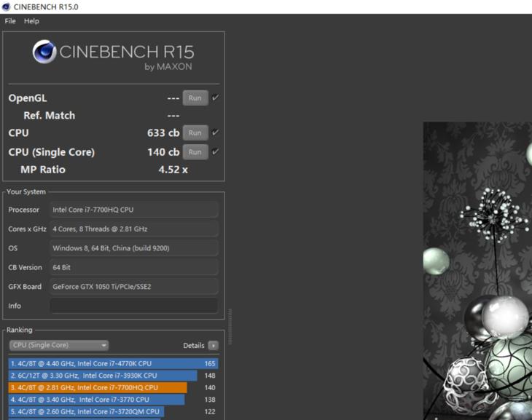Click the Cinebench icon in title bar
Image resolution: width=532 pixels, height=420 pixels.
(x=7, y=7)
